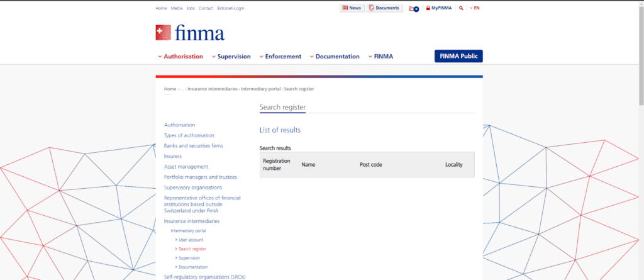Click the Search register tab heading

(282, 108)
